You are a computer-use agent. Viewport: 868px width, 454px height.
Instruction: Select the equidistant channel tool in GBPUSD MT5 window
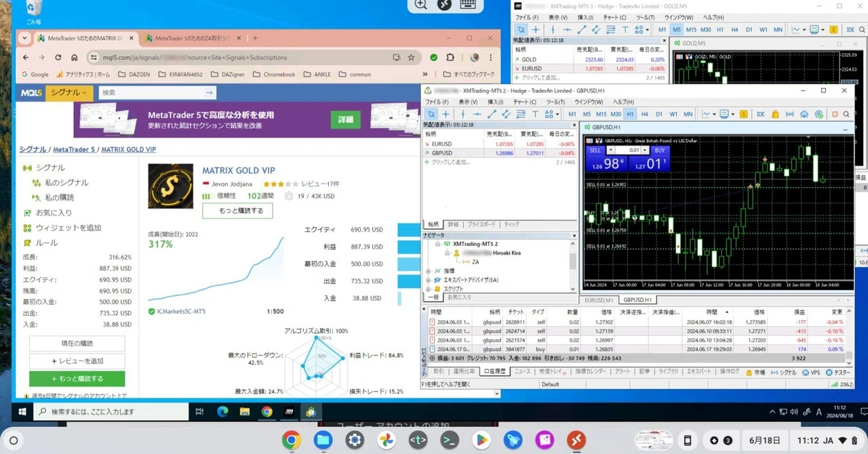point(506,114)
